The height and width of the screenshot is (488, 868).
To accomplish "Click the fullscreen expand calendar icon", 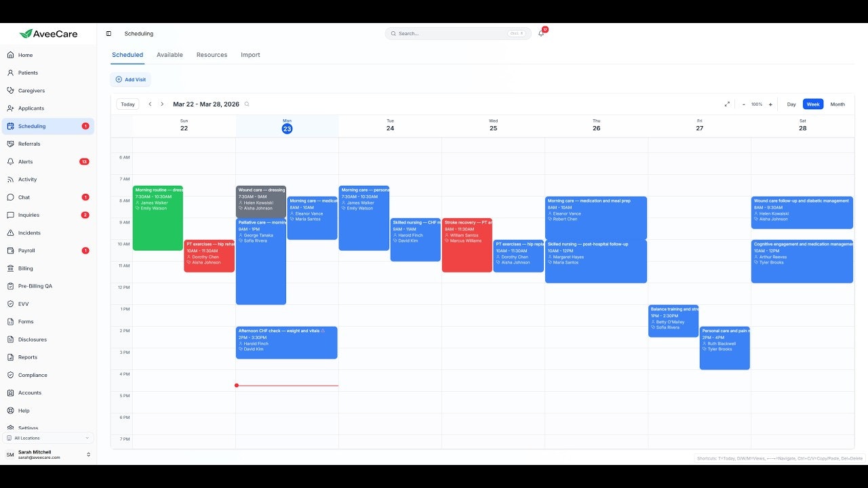I will click(727, 104).
